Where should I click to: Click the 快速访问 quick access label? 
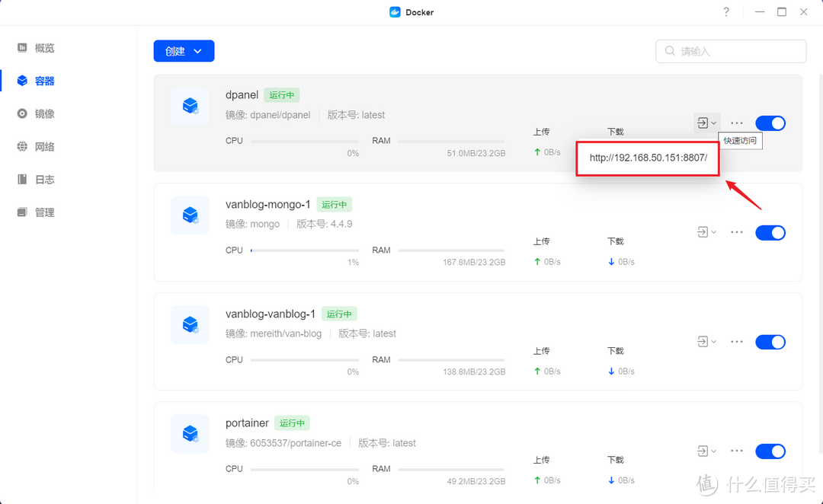pyautogui.click(x=740, y=140)
